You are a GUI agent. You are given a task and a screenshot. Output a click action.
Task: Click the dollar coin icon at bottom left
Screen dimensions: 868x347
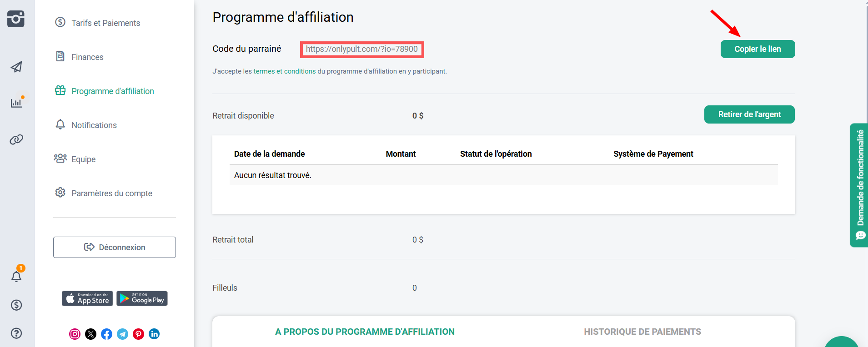(x=16, y=305)
